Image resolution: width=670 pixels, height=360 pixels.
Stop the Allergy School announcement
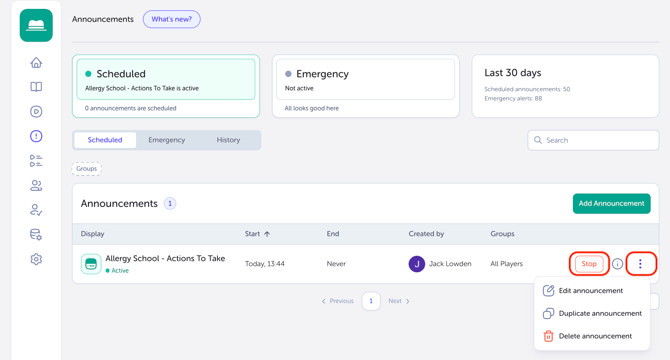(x=589, y=264)
